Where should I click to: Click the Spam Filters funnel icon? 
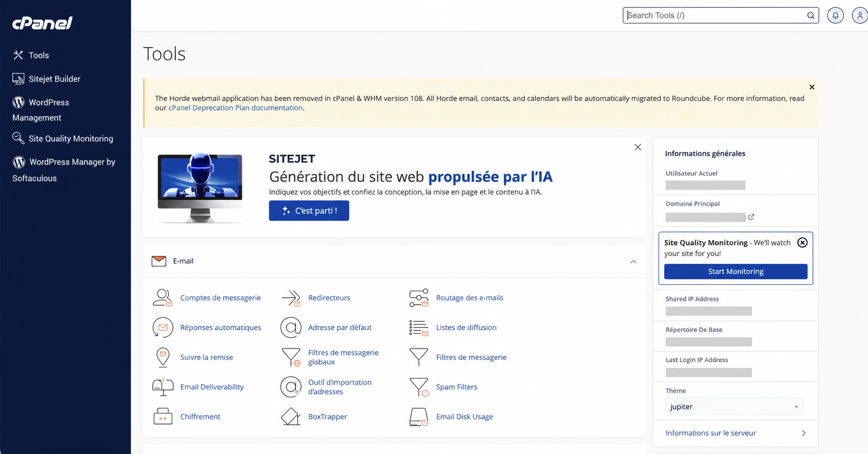(419, 387)
